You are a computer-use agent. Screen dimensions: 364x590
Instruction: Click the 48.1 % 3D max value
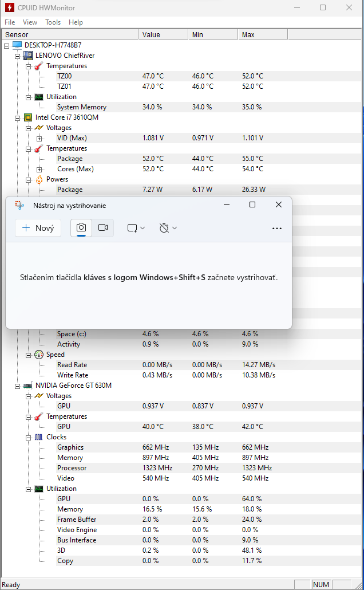[x=252, y=550]
